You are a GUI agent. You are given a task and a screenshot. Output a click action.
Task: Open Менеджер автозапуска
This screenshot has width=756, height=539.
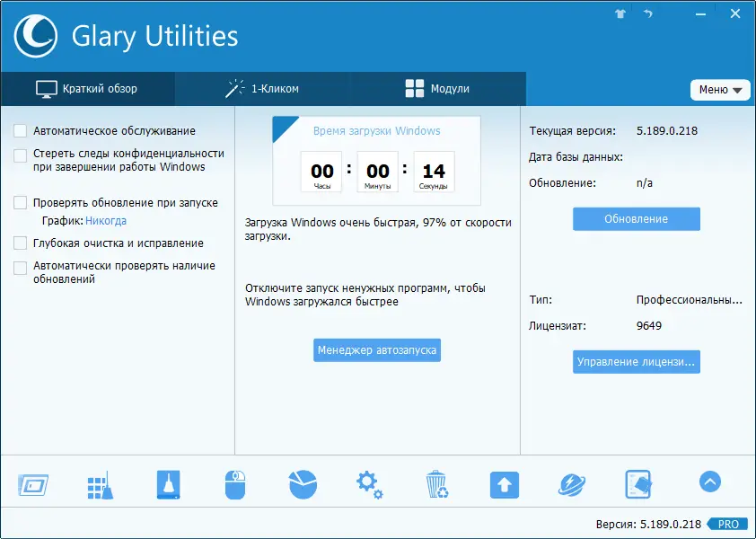[x=376, y=350]
